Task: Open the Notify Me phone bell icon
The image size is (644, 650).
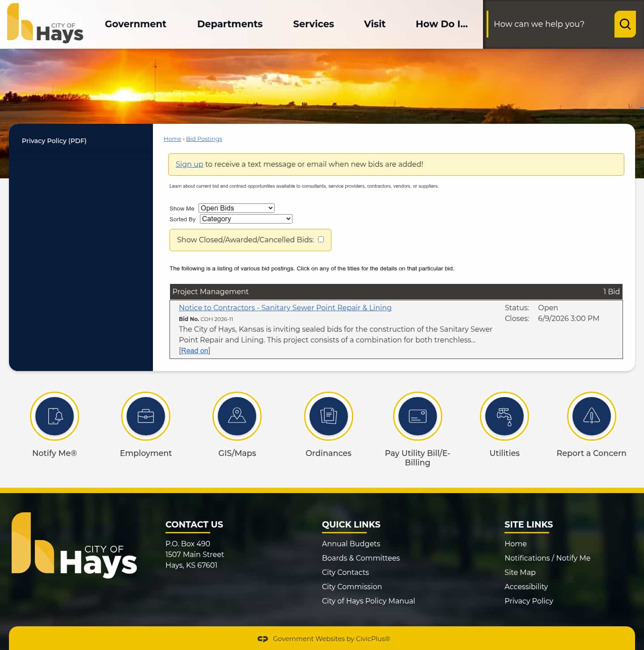Action: 55,416
